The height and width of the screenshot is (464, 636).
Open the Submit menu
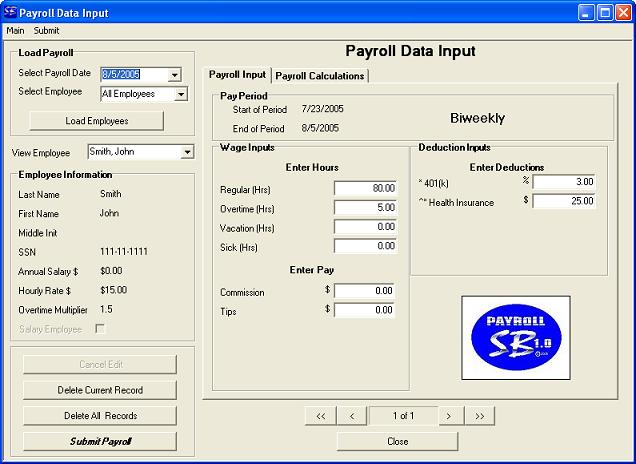47,31
